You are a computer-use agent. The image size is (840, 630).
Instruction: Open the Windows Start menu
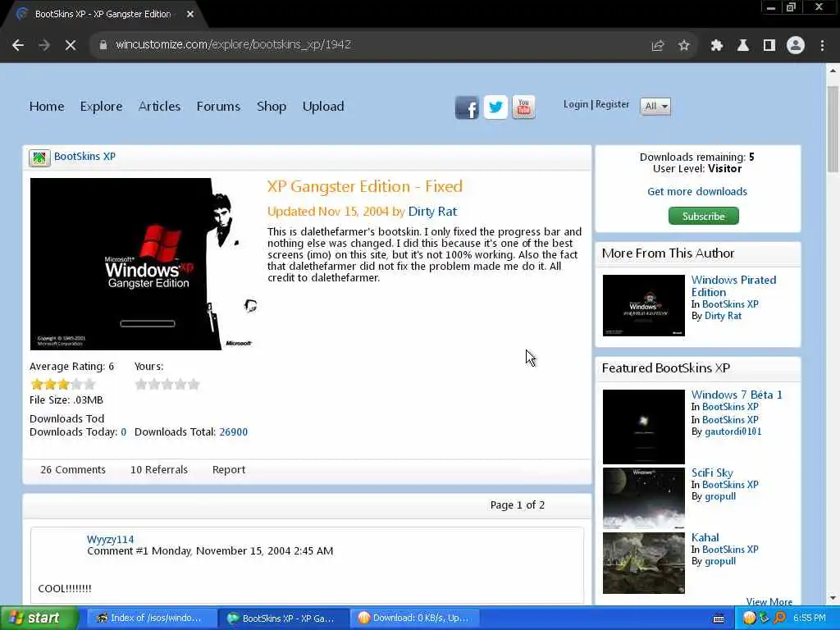tap(39, 618)
